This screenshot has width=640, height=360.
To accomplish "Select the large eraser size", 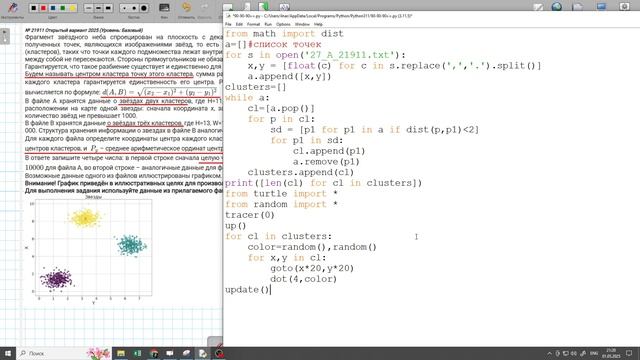I will click(144, 8).
